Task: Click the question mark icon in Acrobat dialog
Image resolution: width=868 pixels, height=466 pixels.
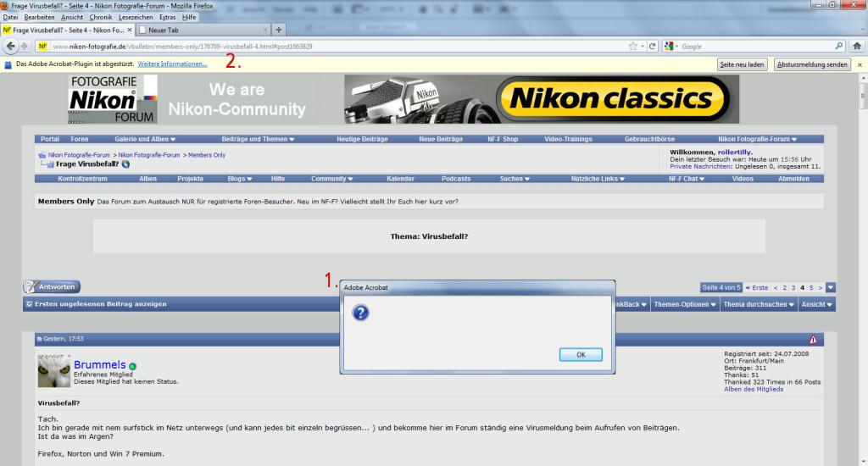Action: (360, 313)
